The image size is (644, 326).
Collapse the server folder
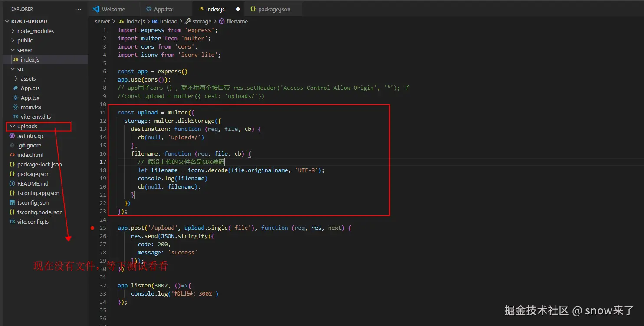tap(13, 50)
